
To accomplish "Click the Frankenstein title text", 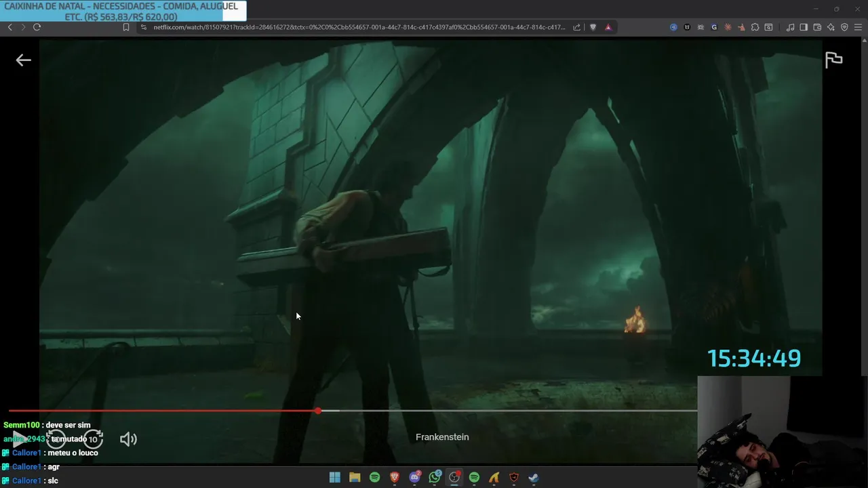I will tap(442, 437).
